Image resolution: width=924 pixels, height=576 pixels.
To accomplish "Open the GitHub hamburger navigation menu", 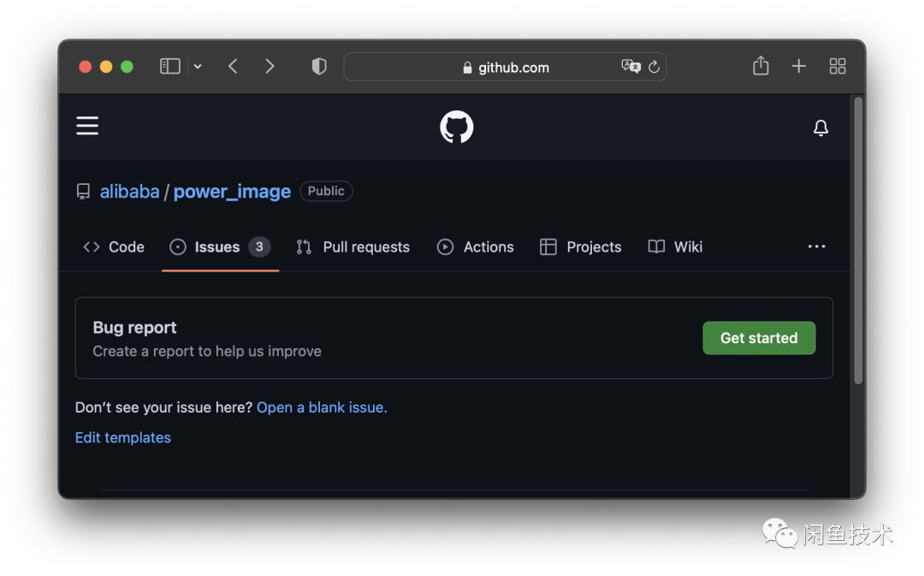I will [87, 126].
